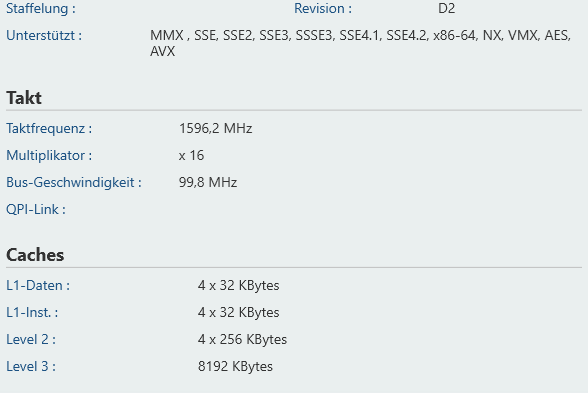Viewport: 588px width, 393px height.
Task: Select the D2 revision value
Action: coord(446,9)
